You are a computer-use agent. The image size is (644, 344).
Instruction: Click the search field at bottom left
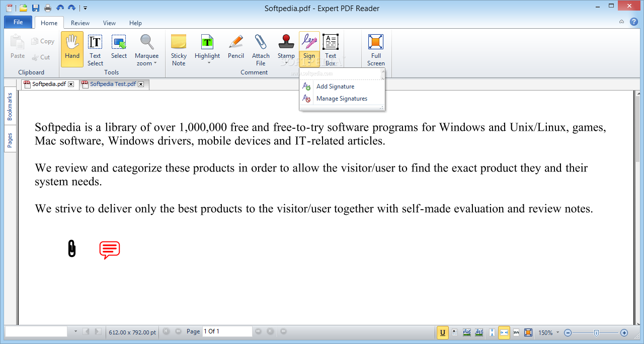coord(36,331)
